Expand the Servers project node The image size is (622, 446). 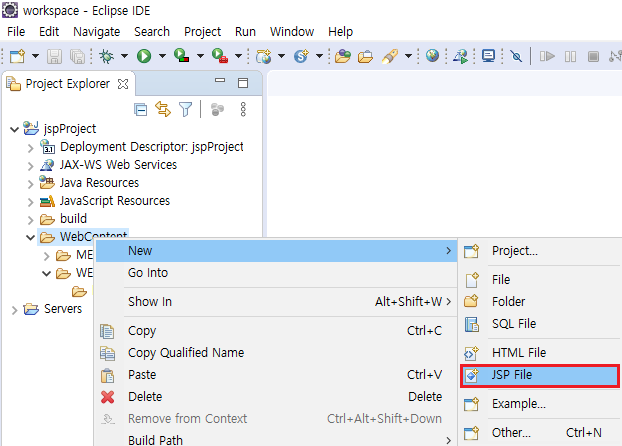[14, 310]
